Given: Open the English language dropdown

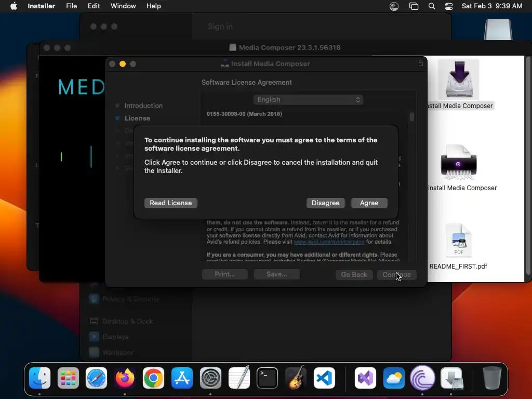Looking at the screenshot, I should tap(308, 100).
